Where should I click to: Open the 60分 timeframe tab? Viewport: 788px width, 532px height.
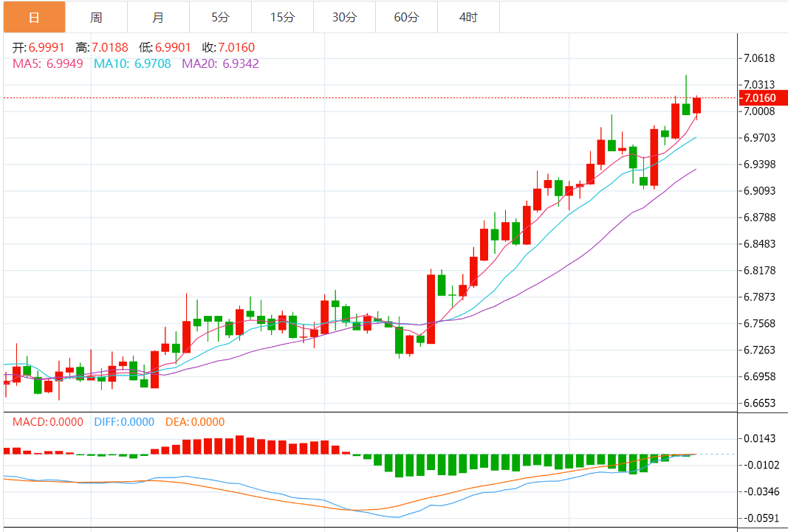pyautogui.click(x=407, y=18)
